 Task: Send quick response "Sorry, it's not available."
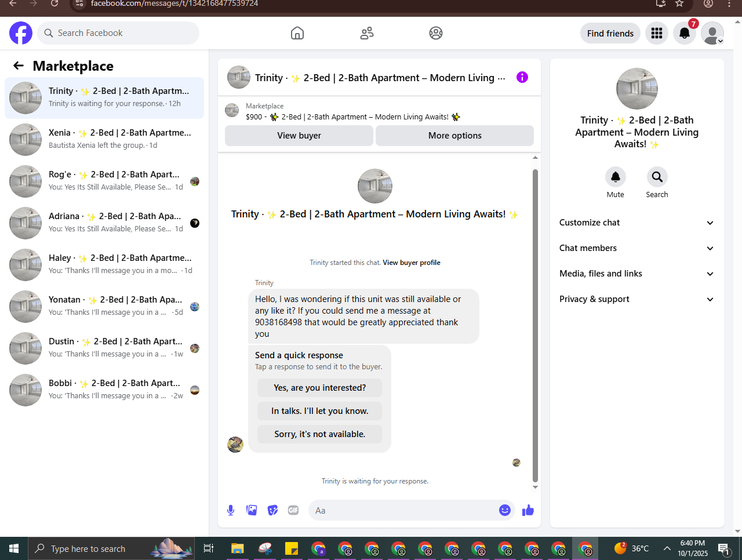pos(319,434)
